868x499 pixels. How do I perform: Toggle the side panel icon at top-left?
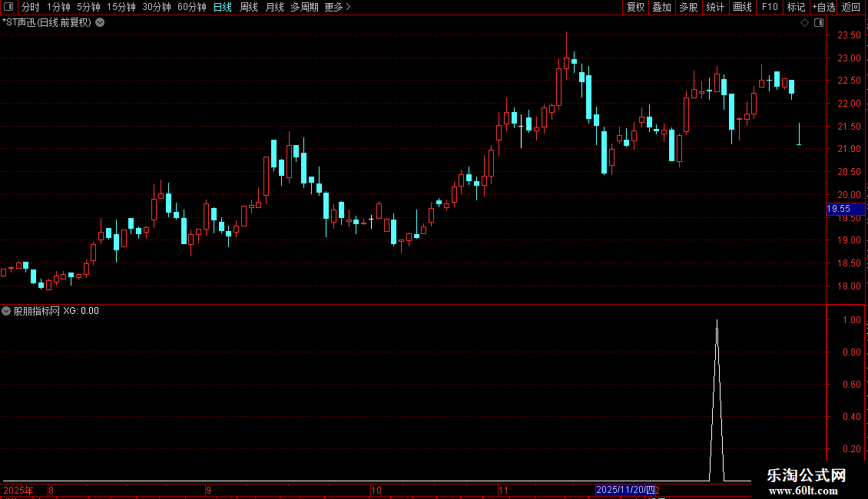click(x=8, y=7)
